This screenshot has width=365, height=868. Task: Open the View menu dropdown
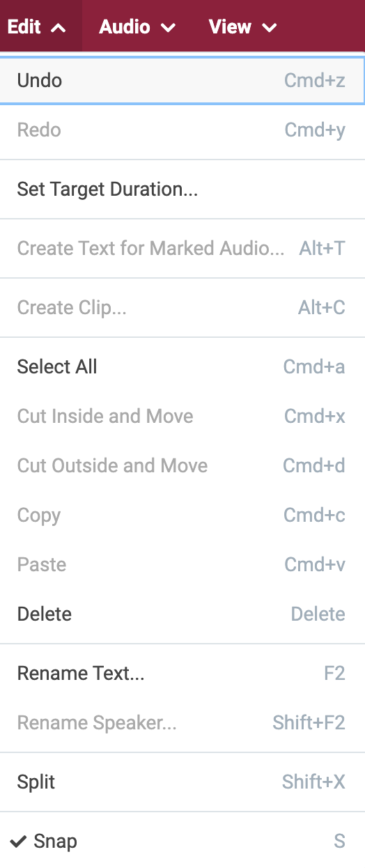(242, 26)
